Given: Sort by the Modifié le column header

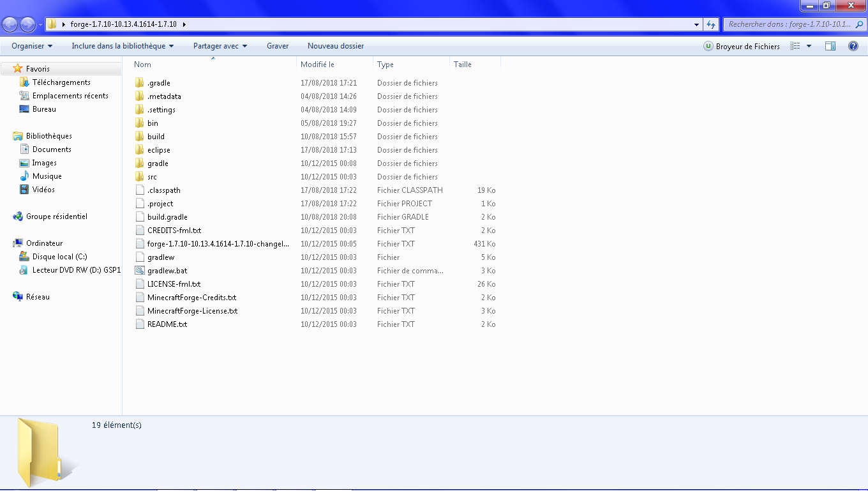Looking at the screenshot, I should tap(318, 64).
